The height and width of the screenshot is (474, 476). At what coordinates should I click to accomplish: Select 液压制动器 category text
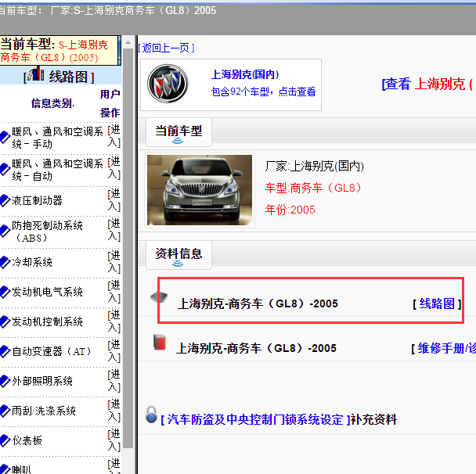(37, 200)
